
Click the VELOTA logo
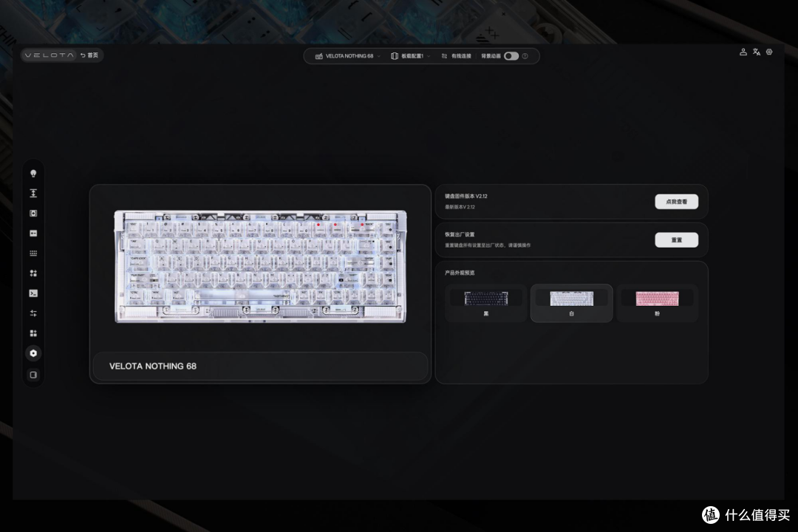coord(50,55)
